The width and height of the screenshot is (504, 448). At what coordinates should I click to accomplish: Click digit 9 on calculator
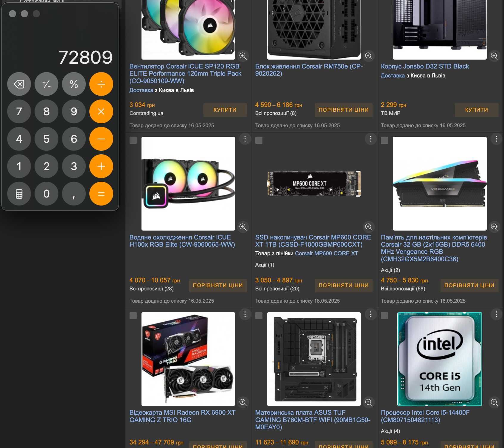(74, 111)
